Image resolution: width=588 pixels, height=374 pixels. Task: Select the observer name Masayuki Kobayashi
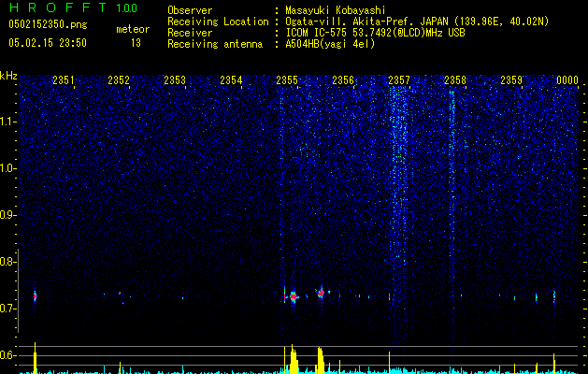pyautogui.click(x=336, y=10)
